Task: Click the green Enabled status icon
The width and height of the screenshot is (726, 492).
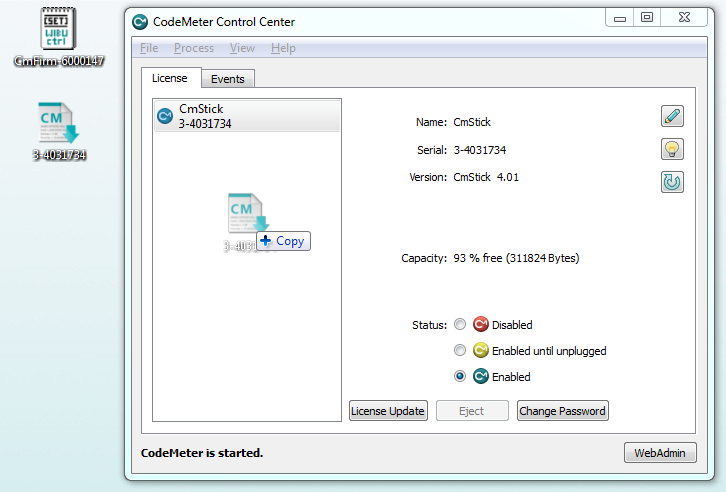Action: (481, 376)
